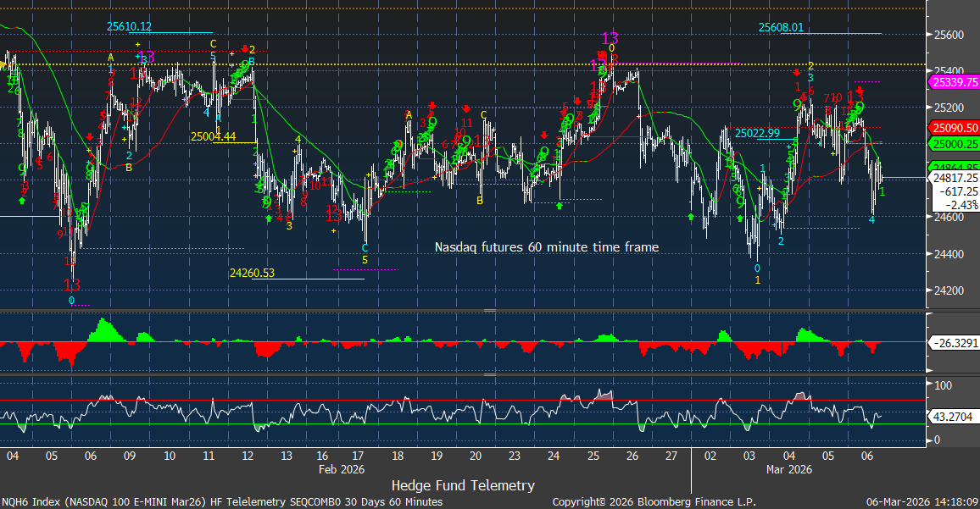The image size is (980, 509).
Task: Select the large red 13 at Feb 05 low
Action: (72, 285)
